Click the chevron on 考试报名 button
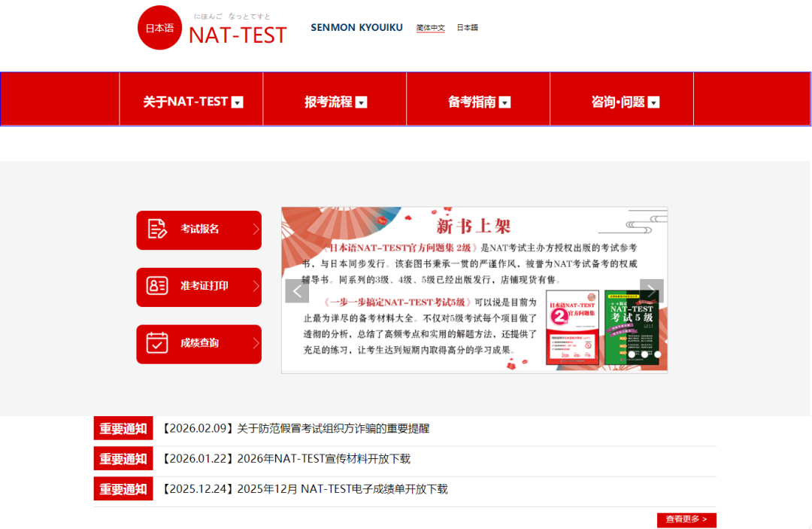812x529 pixels. coord(256,230)
